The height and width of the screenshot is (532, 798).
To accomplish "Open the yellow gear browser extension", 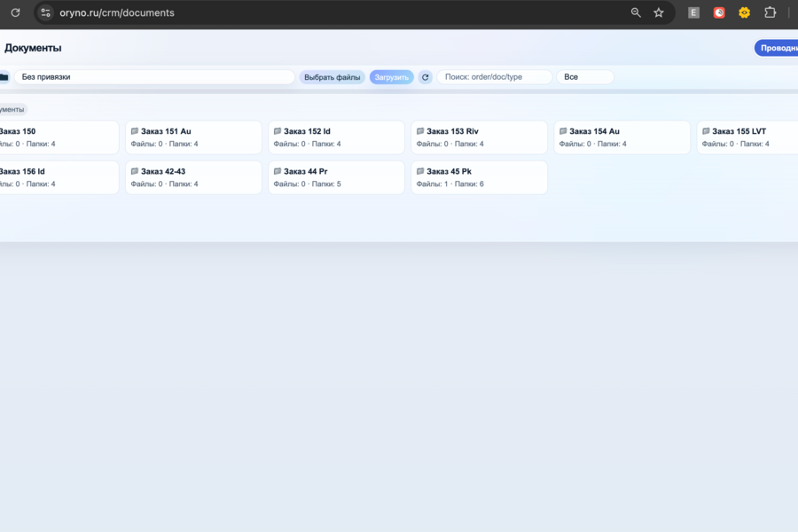I will [x=744, y=12].
